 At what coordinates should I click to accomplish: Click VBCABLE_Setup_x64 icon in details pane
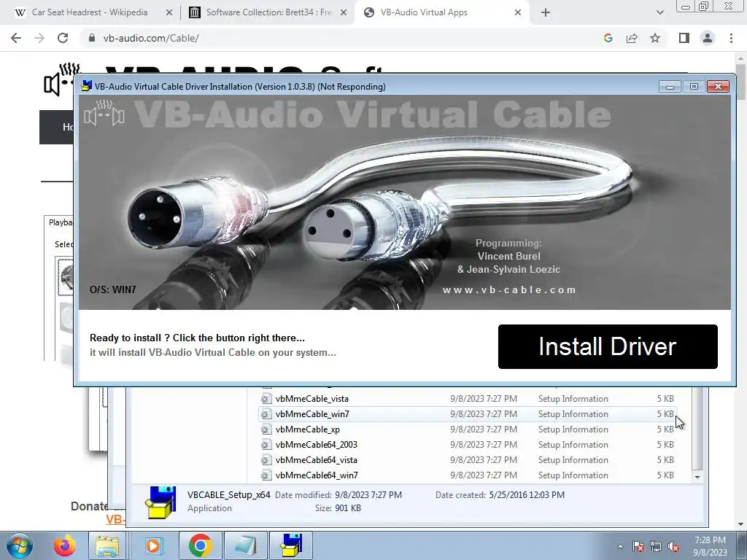coord(160,502)
